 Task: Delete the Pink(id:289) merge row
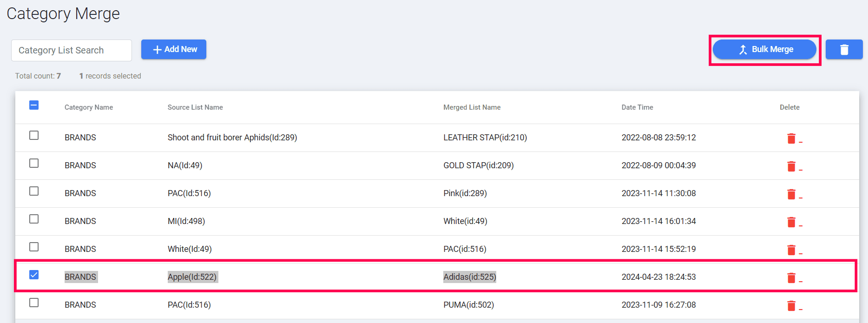click(791, 194)
